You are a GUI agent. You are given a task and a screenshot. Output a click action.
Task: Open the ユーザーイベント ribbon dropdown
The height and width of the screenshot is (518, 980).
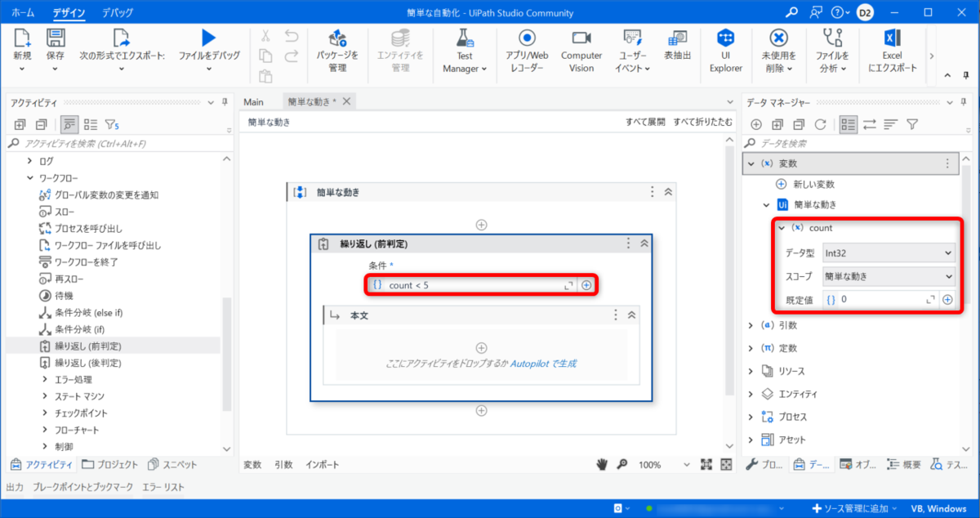click(632, 51)
